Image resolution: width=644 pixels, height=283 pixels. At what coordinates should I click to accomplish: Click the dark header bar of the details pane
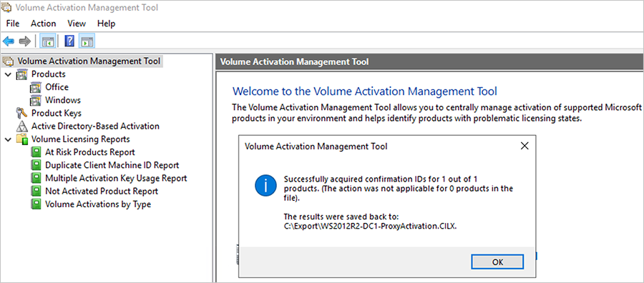point(429,62)
